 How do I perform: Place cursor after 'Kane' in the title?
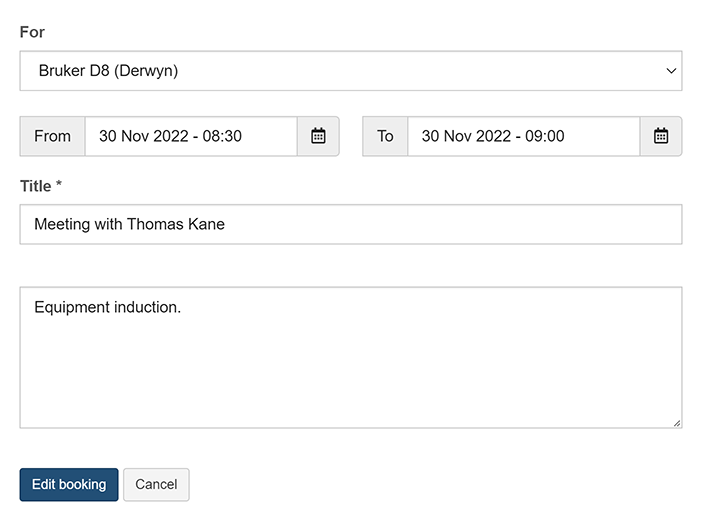(x=227, y=224)
